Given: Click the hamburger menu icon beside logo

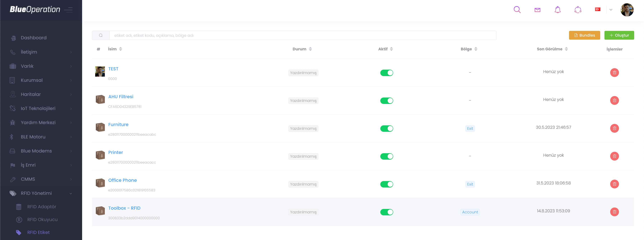Looking at the screenshot, I should pos(68,10).
